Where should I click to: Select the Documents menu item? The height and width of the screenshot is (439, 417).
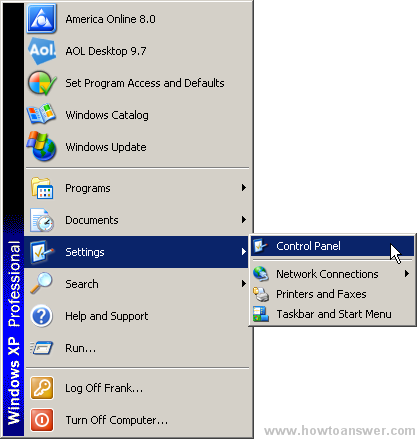[137, 220]
